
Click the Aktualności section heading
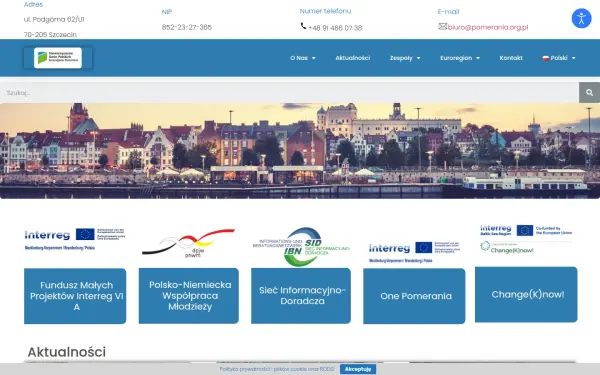[67, 352]
